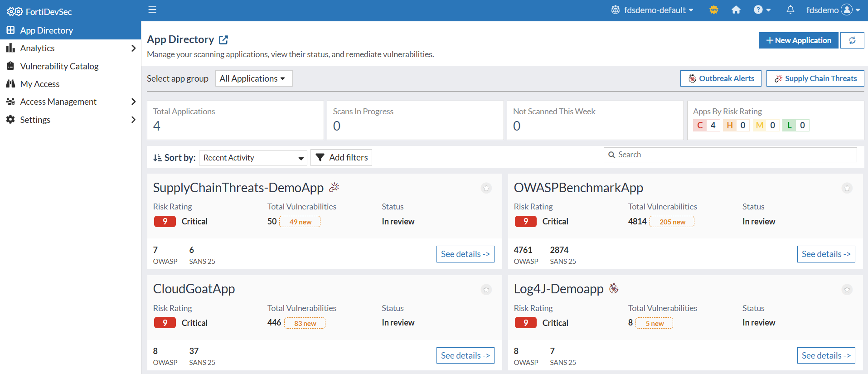868x374 pixels.
Task: Open App Directory in the sidebar
Action: (70, 30)
